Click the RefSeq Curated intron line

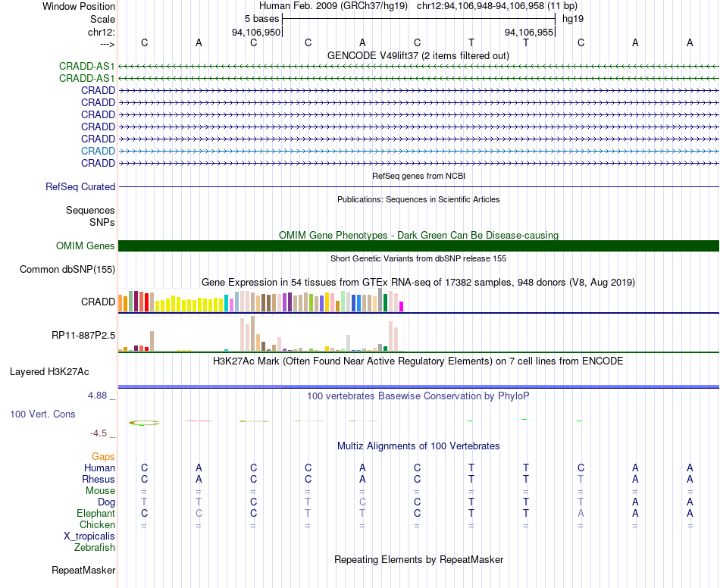point(418,187)
